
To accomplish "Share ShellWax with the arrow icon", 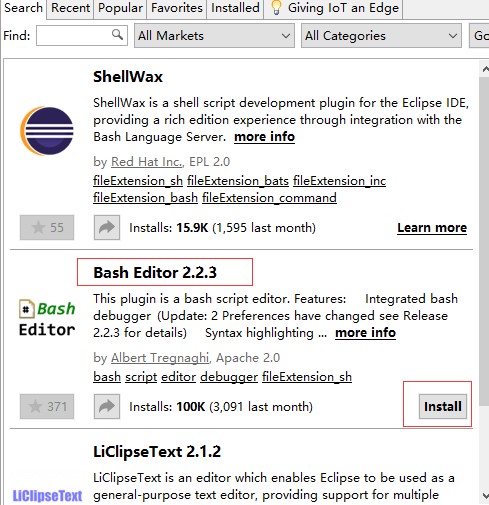I will tap(107, 228).
